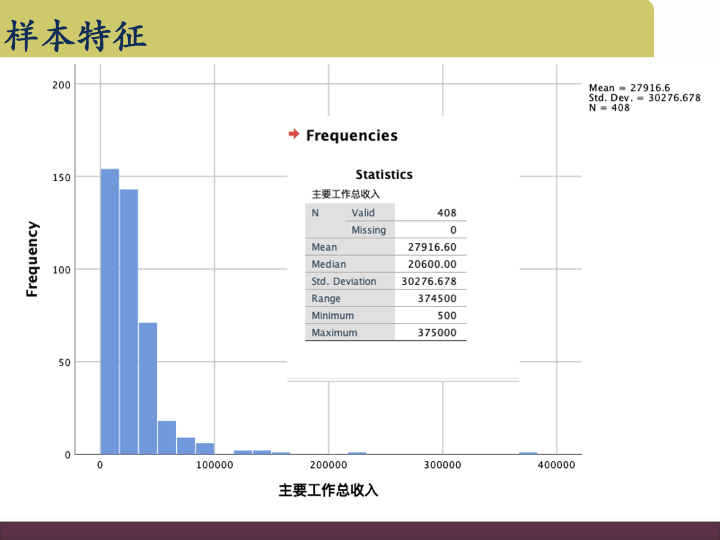This screenshot has width=720, height=540.
Task: Select the 200000 x-axis tick label
Action: (328, 466)
